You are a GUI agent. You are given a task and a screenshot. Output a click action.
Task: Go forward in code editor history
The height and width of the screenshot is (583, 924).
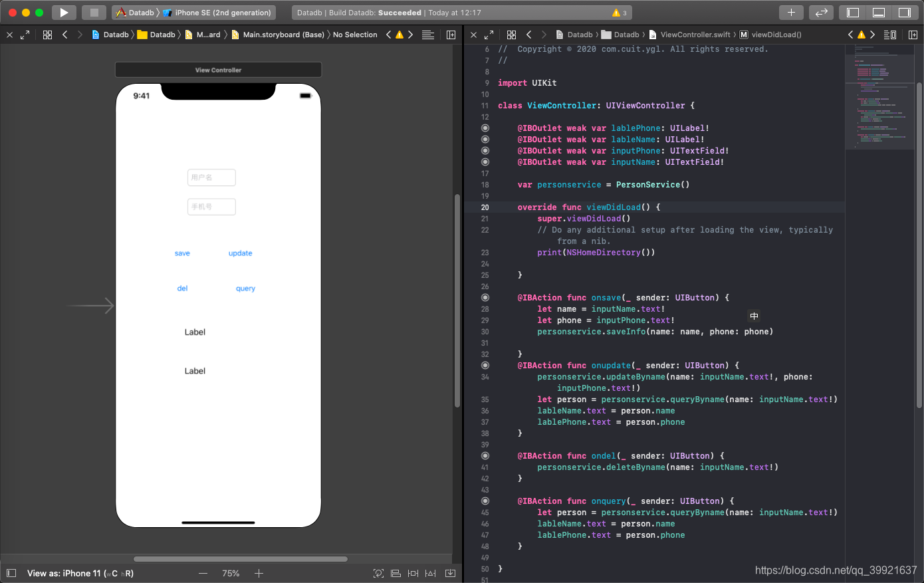click(x=544, y=35)
